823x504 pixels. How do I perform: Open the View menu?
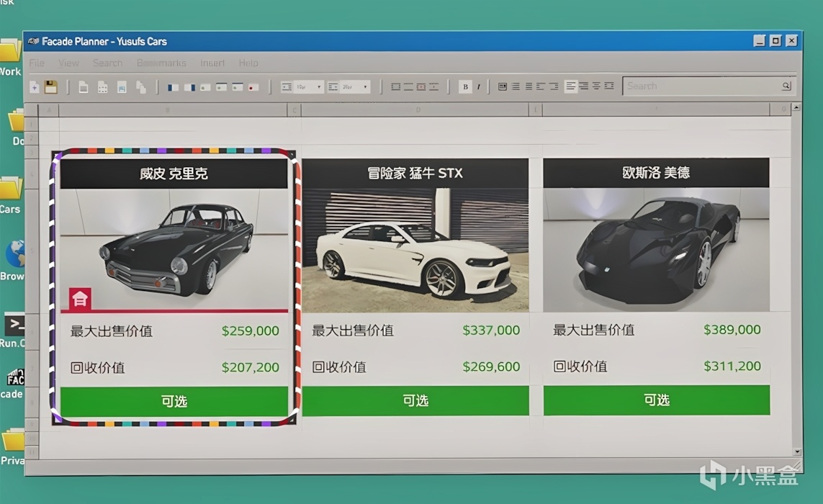[68, 63]
